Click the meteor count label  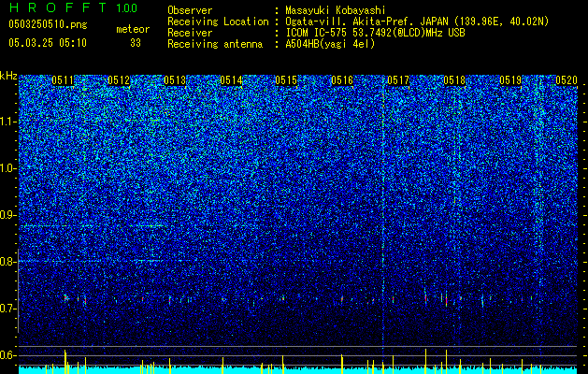coord(133,30)
